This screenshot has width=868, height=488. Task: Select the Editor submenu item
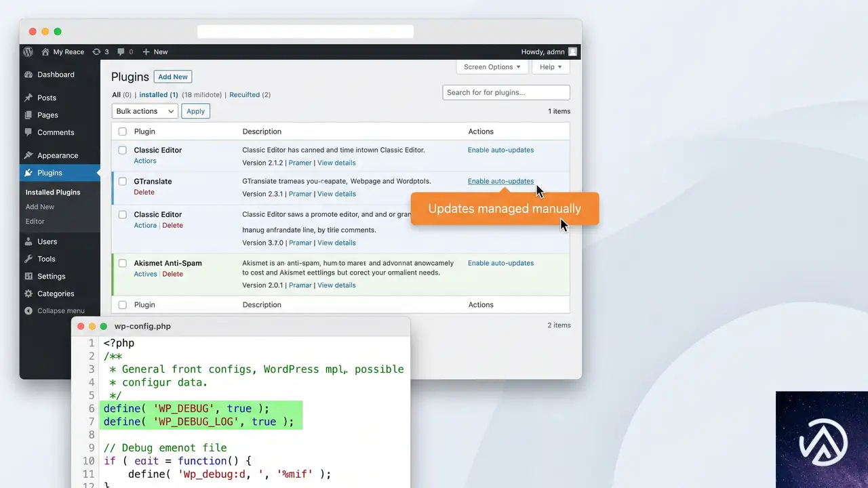(35, 221)
